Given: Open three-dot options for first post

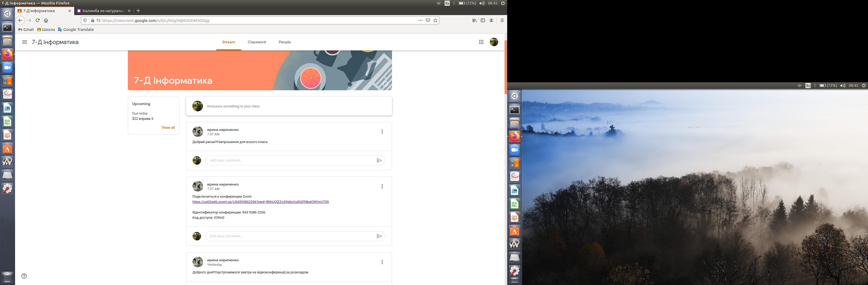Looking at the screenshot, I should tap(382, 132).
